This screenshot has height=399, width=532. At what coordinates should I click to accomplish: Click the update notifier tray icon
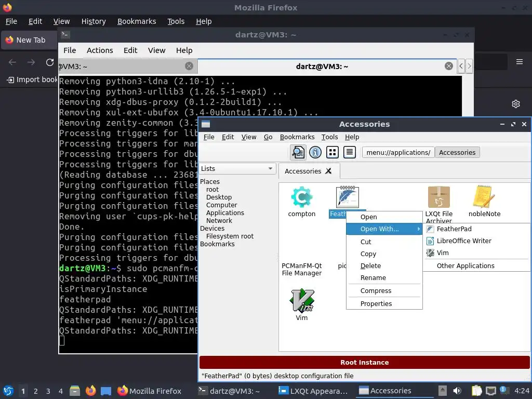click(x=504, y=391)
